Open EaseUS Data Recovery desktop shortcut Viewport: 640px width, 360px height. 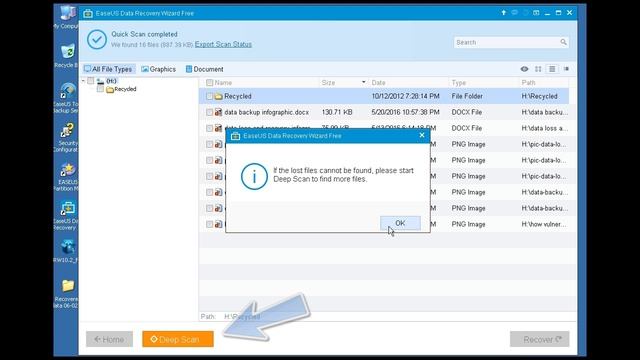pyautogui.click(x=67, y=216)
